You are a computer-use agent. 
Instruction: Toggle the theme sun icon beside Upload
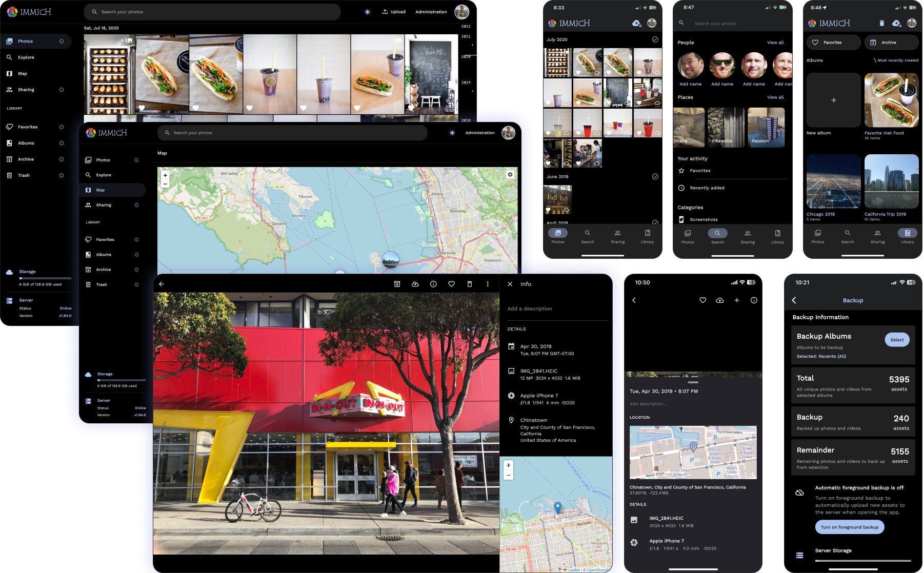(x=367, y=12)
